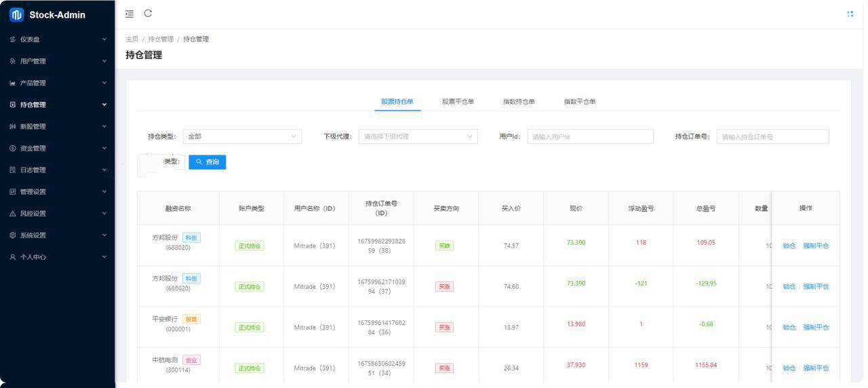868x388 pixels.
Task: Click the 仪表盘 dashboard sidebar icon
Action: [x=13, y=39]
